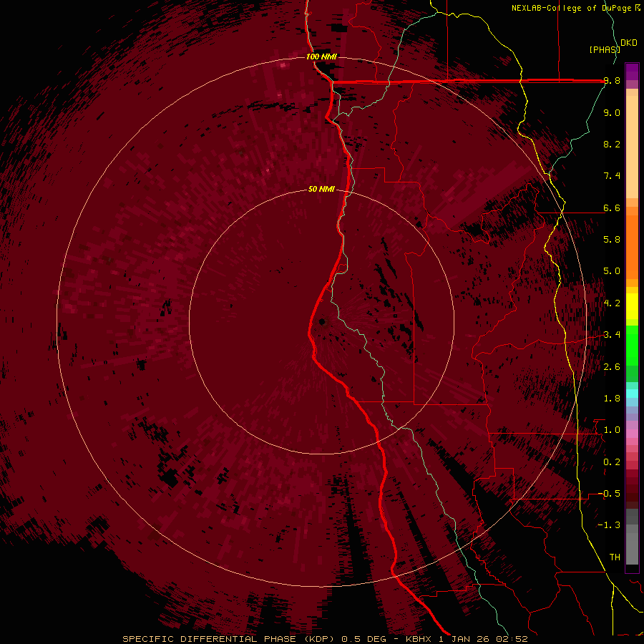Pick the bright green segment of color bar
The width and height of the screenshot is (644, 644).
pos(632,345)
